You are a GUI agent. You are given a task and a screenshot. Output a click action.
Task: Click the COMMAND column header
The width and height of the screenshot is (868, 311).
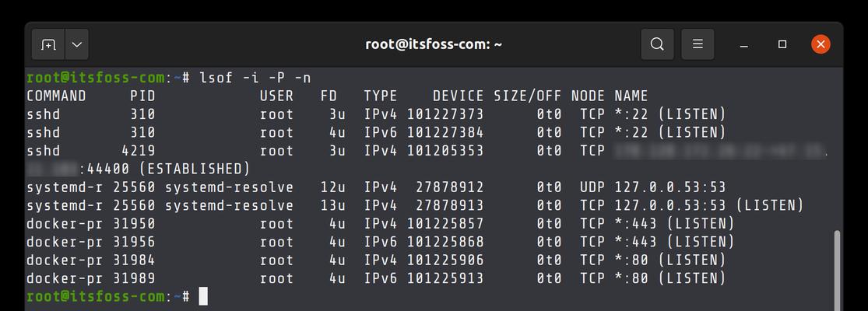(56, 96)
